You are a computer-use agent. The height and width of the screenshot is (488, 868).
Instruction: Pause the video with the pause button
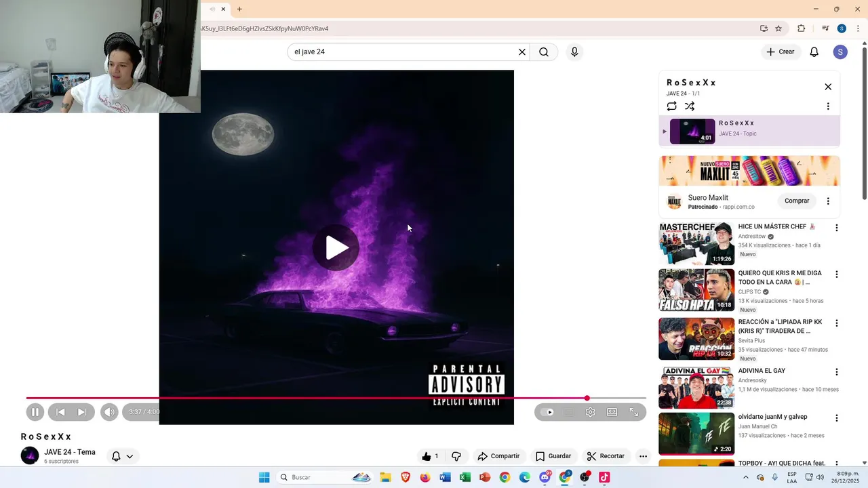[35, 412]
